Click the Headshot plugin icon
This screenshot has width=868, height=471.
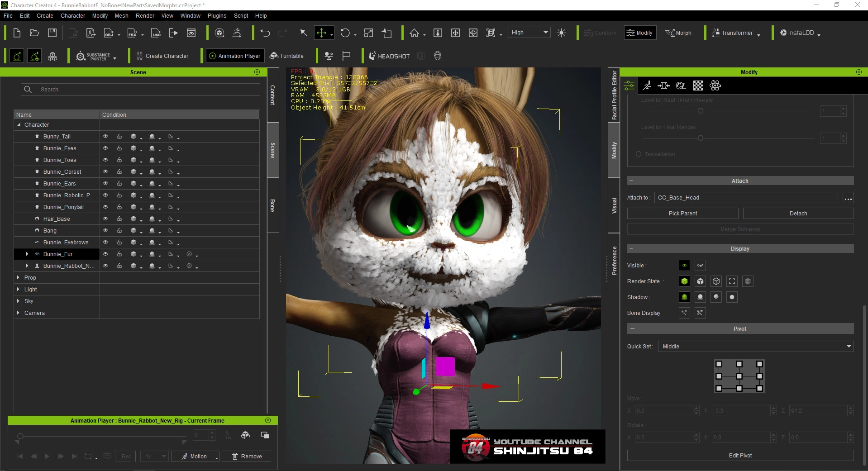coord(389,56)
